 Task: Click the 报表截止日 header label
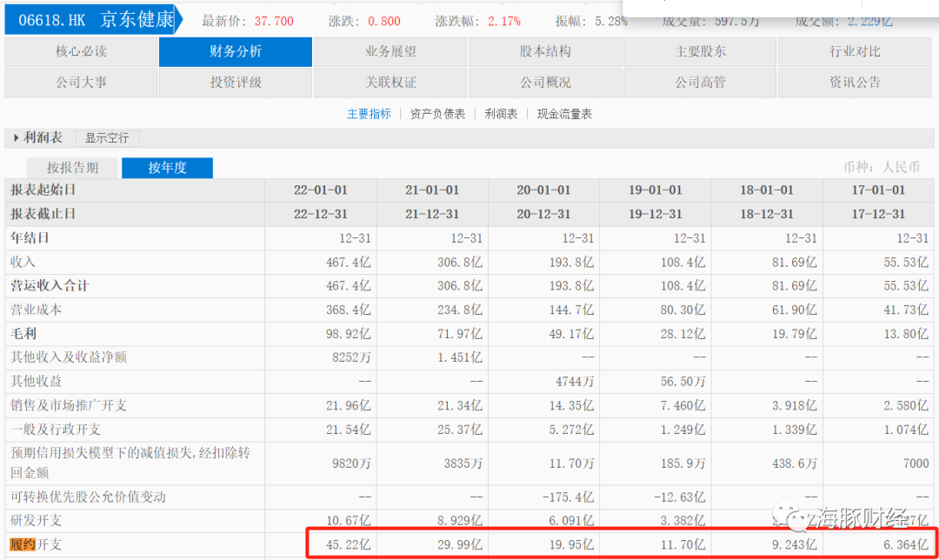tap(43, 214)
